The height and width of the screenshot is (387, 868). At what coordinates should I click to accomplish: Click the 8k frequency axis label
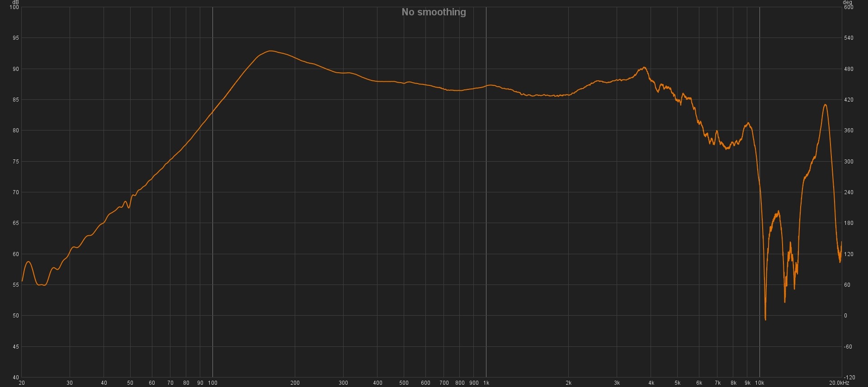coord(733,383)
